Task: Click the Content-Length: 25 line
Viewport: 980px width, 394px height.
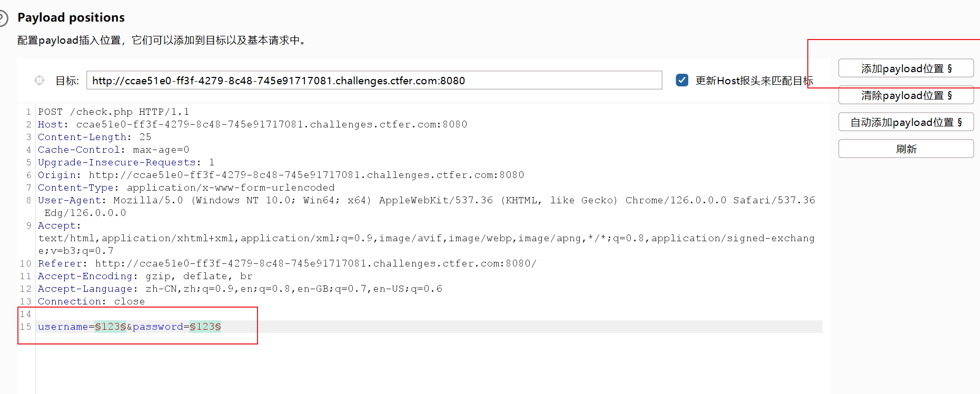Action: (94, 137)
